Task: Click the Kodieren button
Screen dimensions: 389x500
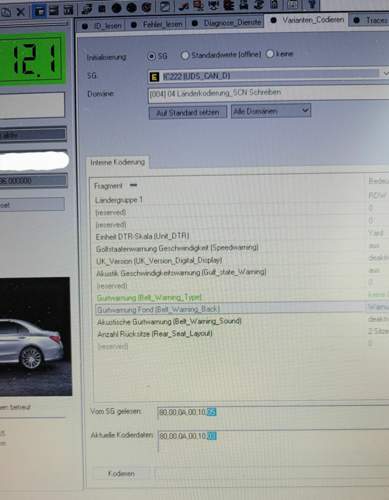Action: point(121,474)
